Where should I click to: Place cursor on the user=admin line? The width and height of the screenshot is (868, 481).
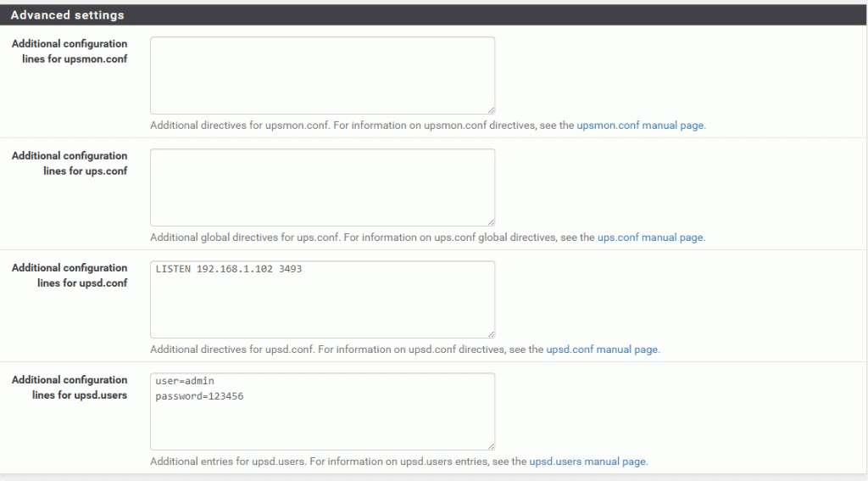pos(184,381)
